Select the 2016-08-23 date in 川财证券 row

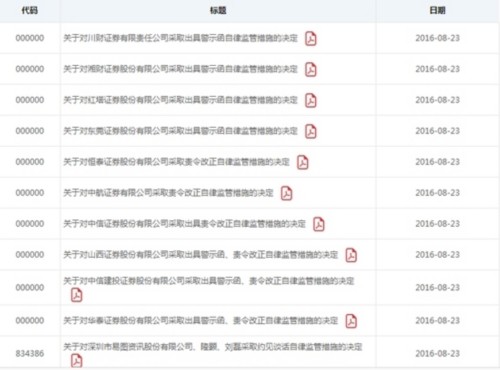tap(437, 38)
